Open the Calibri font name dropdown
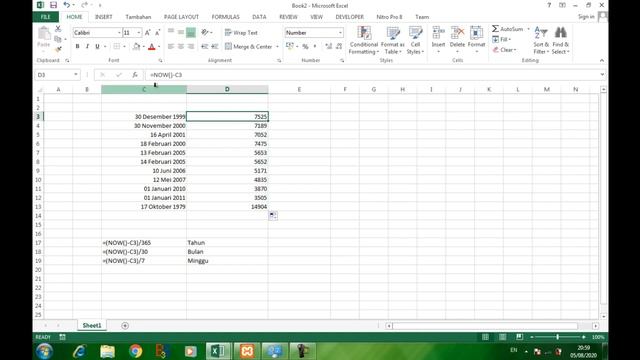This screenshot has width=640, height=360. 119,33
